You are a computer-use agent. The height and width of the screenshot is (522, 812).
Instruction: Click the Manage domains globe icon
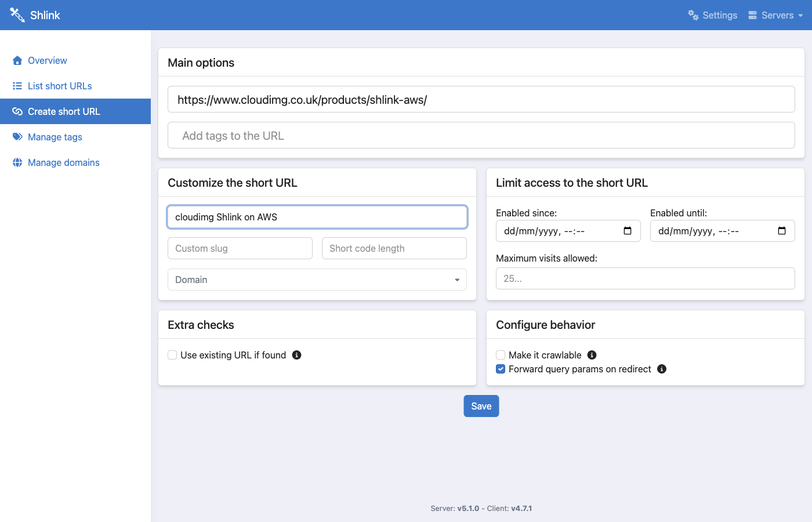pos(17,162)
